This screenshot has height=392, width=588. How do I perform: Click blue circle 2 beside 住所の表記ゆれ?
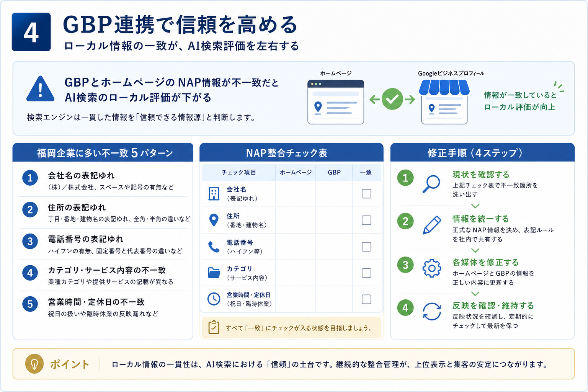tap(30, 210)
